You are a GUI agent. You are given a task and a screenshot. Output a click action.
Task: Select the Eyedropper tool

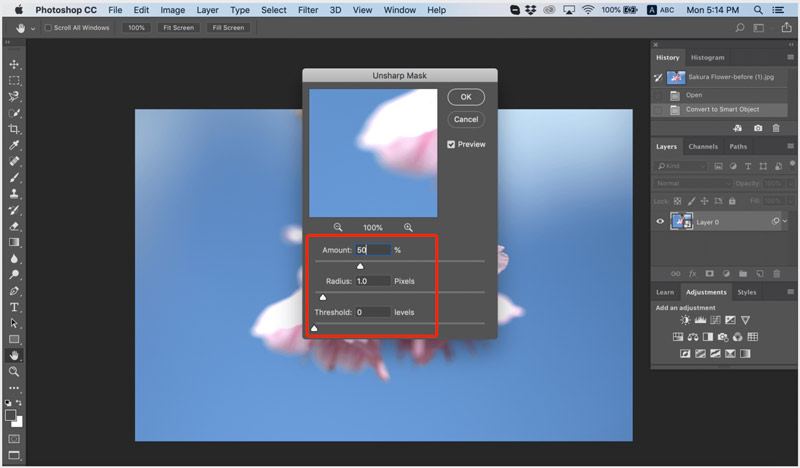tap(14, 145)
